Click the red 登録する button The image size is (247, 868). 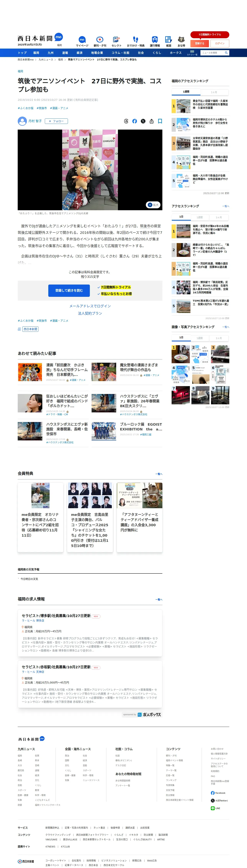[x=199, y=43]
